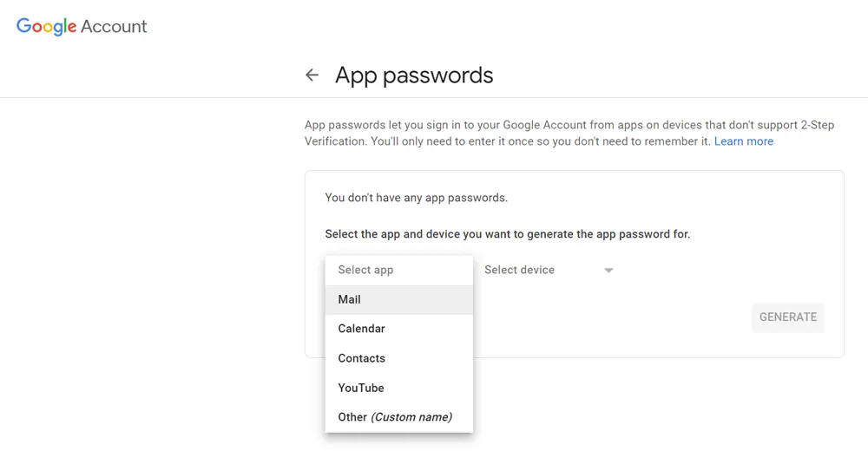This screenshot has width=868, height=451.
Task: Click the colorful Google logo
Action: click(47, 26)
